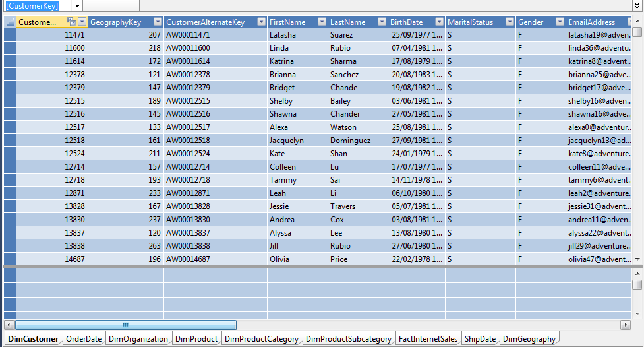
Task: Go to the DimGeography table tab
Action: pos(529,339)
